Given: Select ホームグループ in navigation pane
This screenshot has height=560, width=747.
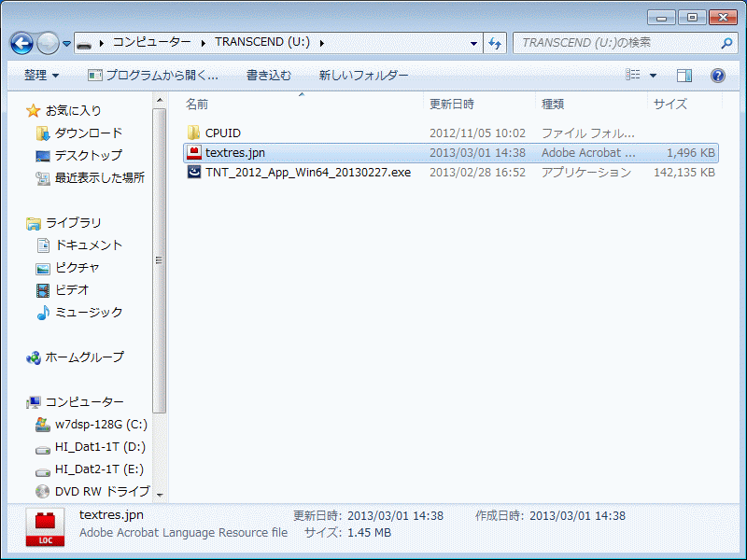Looking at the screenshot, I should (x=84, y=357).
